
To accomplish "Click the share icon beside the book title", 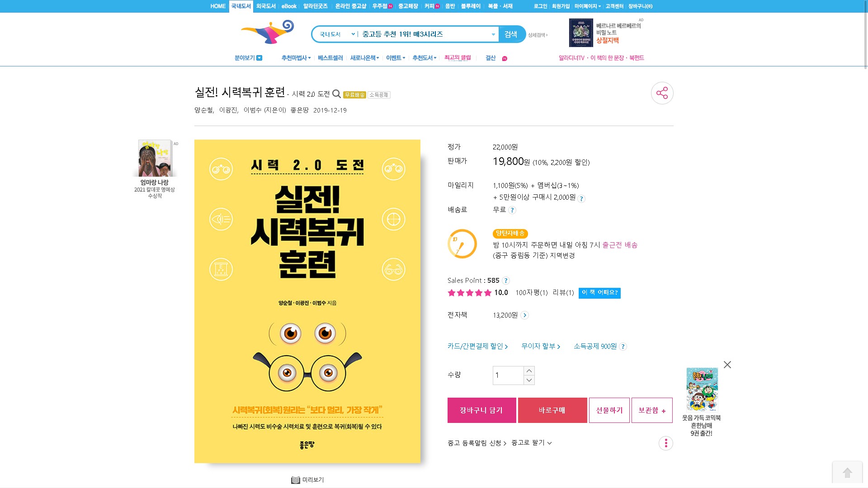I will [662, 93].
